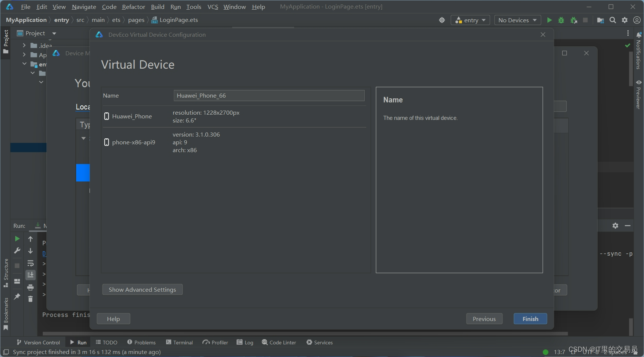Open Bookmarks tool window
The height and width of the screenshot is (357, 644).
[x=6, y=314]
